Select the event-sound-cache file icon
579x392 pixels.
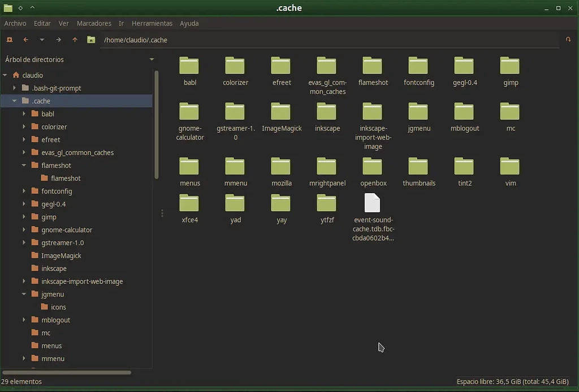click(372, 203)
